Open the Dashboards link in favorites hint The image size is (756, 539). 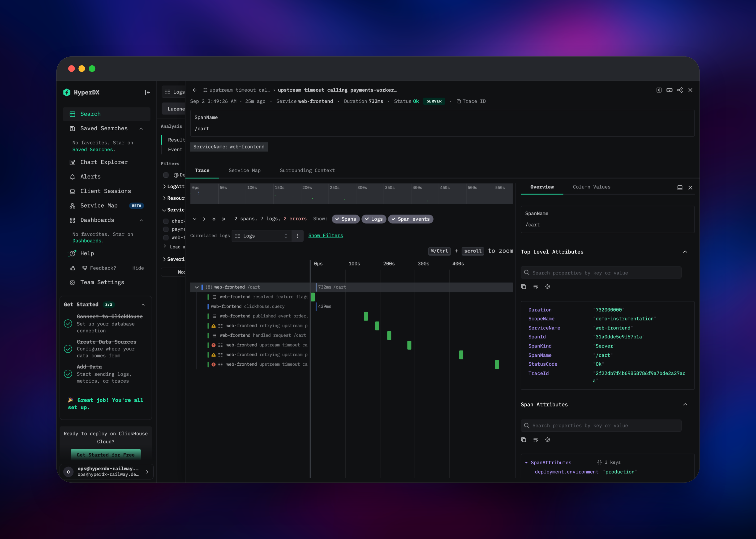[x=87, y=241]
